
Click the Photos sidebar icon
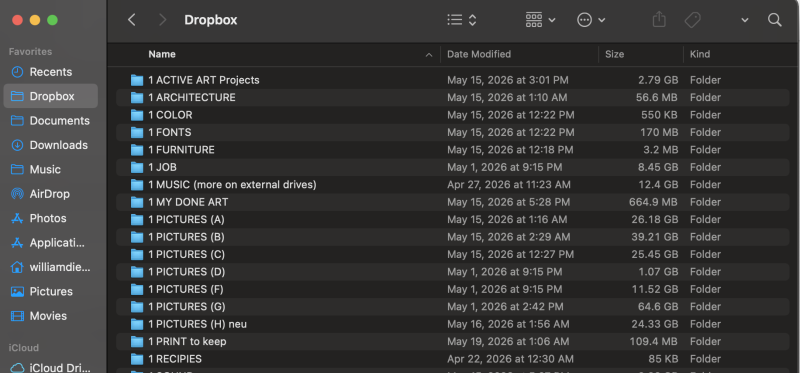click(17, 218)
